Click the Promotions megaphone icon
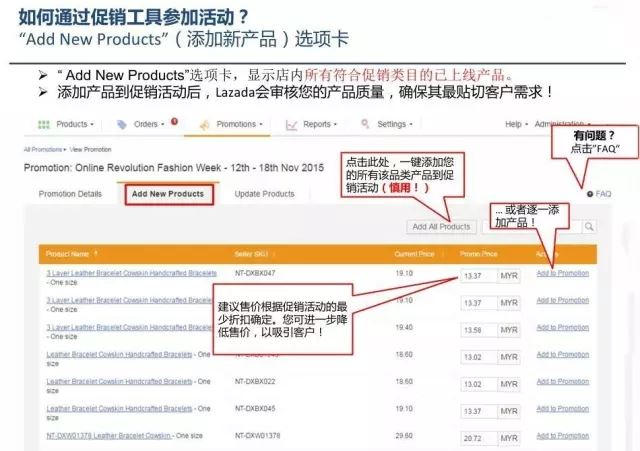The image size is (640, 451). 204,125
